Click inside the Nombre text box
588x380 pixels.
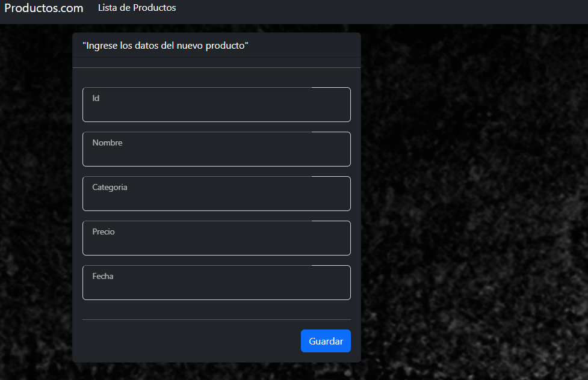click(x=216, y=149)
